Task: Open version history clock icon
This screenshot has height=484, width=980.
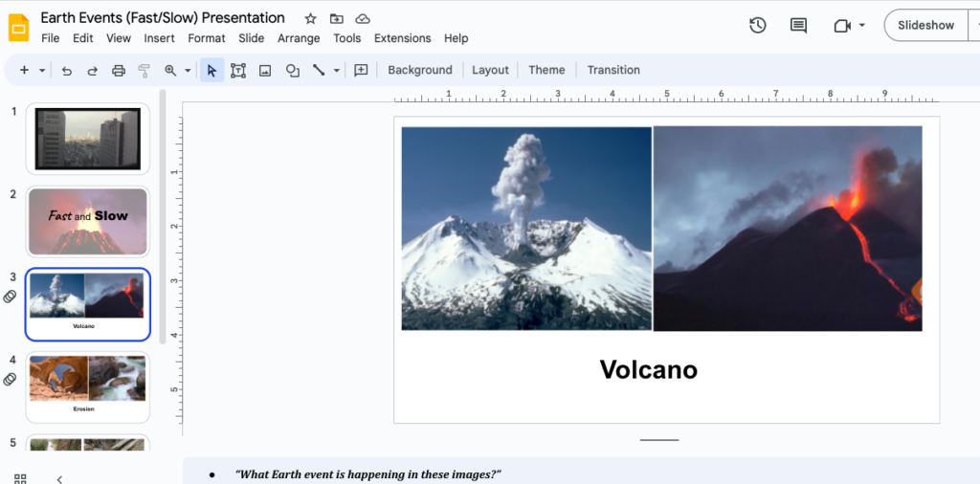Action: click(x=757, y=26)
